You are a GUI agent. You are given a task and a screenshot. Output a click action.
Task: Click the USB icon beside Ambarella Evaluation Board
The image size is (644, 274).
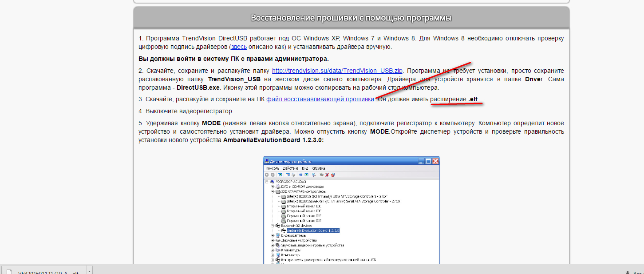tap(283, 230)
